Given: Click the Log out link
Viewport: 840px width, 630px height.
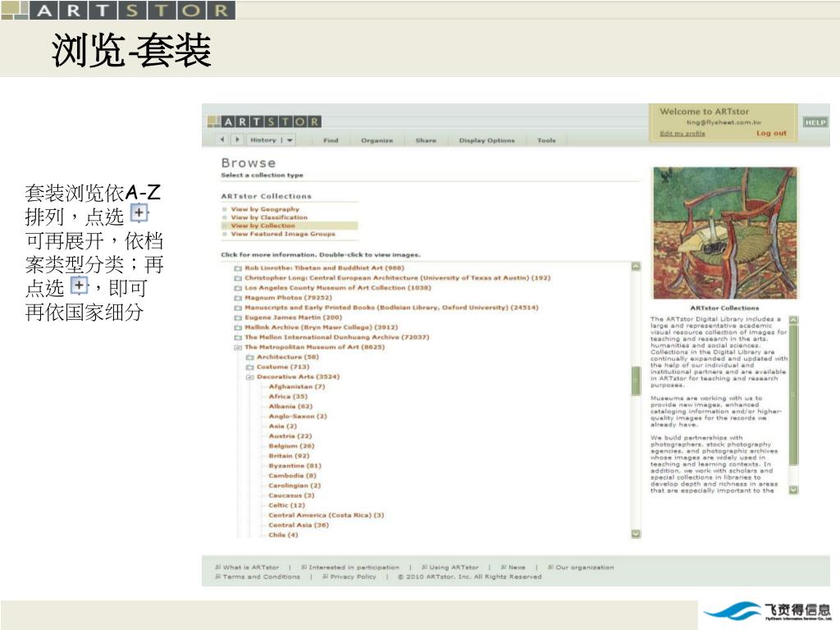Looking at the screenshot, I should coord(771,134).
